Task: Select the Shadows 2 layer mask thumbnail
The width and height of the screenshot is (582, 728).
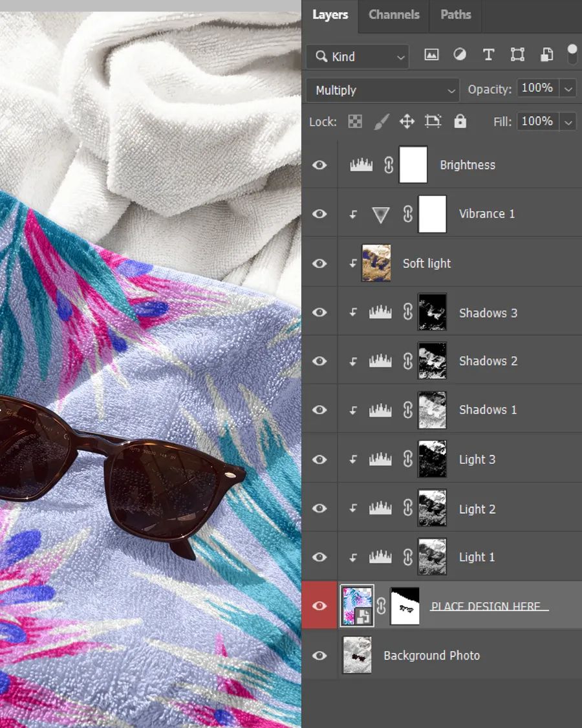Action: pos(432,360)
